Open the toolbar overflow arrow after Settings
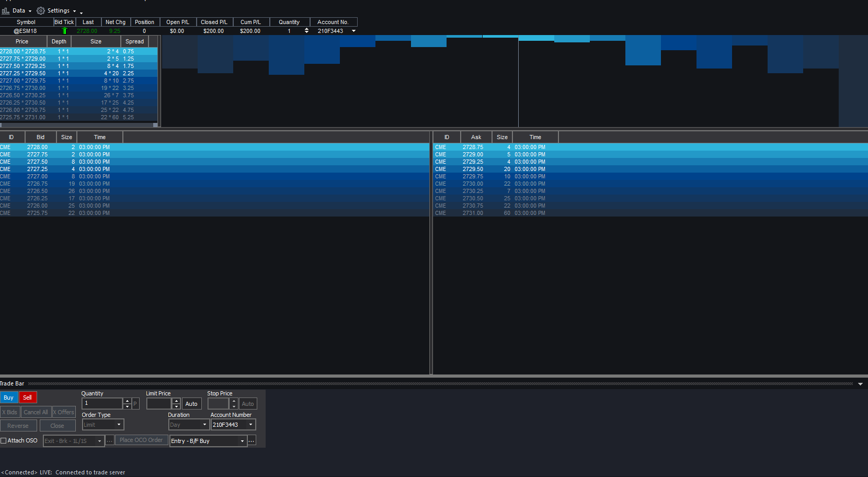 coord(81,13)
